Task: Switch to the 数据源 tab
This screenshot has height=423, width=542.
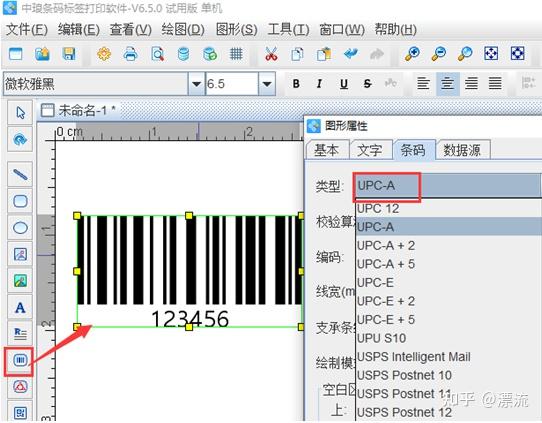Action: (x=462, y=150)
